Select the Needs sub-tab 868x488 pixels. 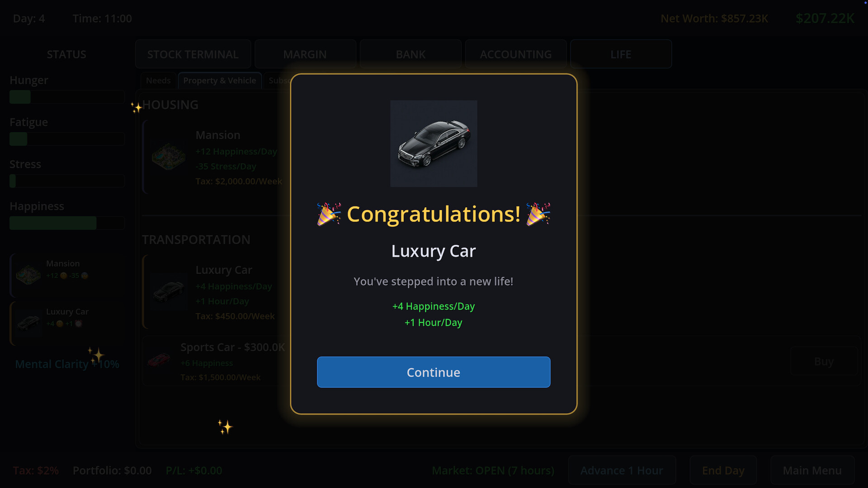(x=158, y=80)
